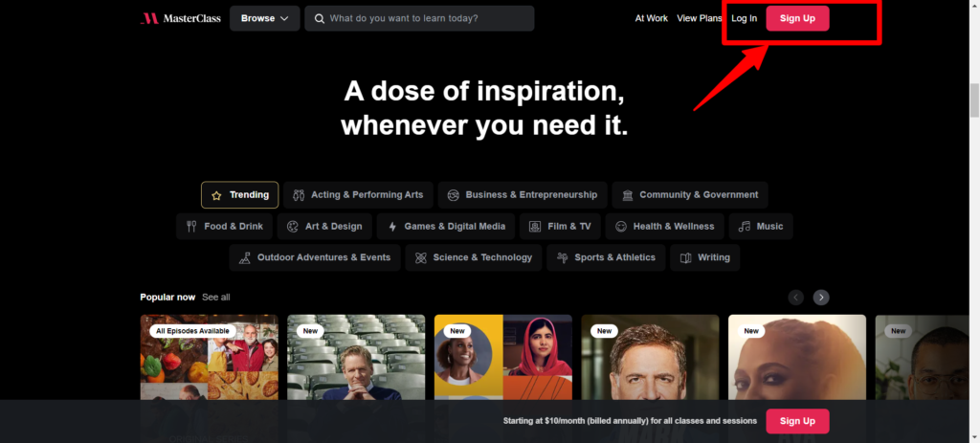Choose the Music category
Viewport: 980px width, 443px height.
(761, 226)
